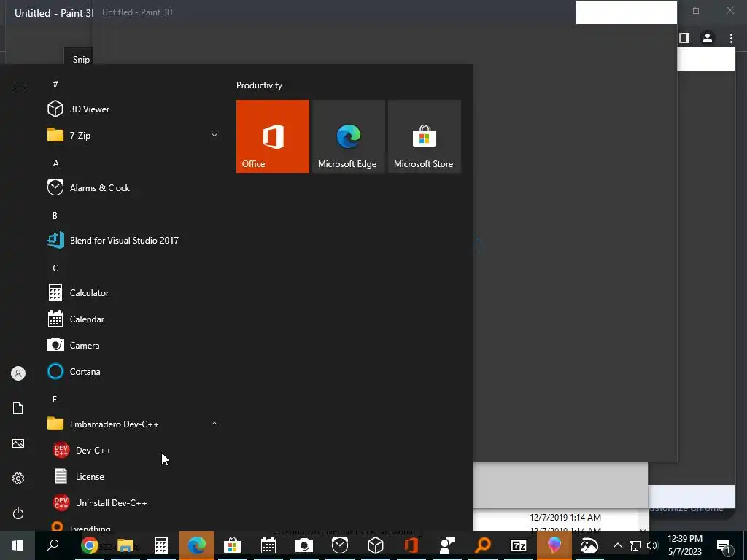
Task: Open Calendar from the taskbar
Action: [268, 545]
